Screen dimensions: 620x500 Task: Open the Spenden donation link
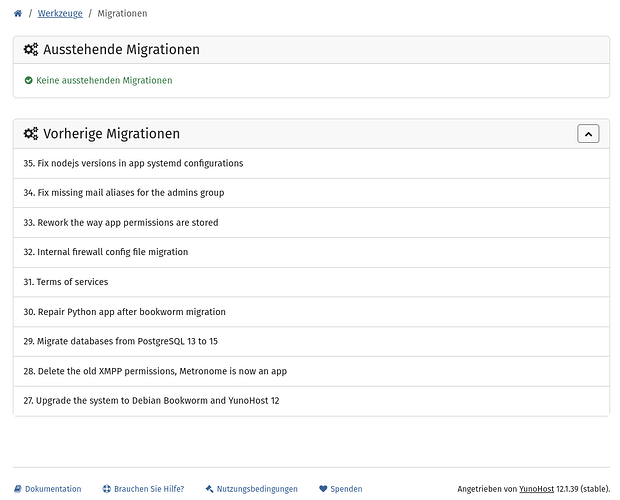coord(346,489)
